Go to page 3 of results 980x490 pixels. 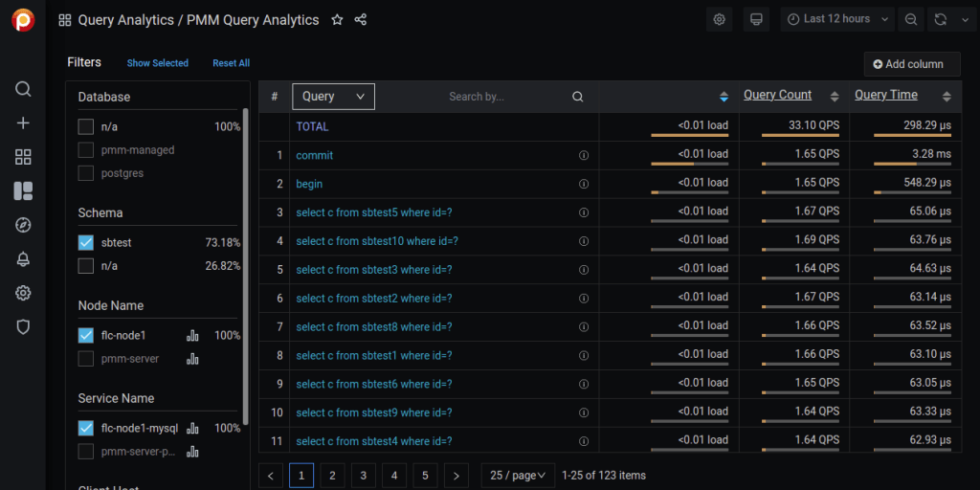[363, 475]
